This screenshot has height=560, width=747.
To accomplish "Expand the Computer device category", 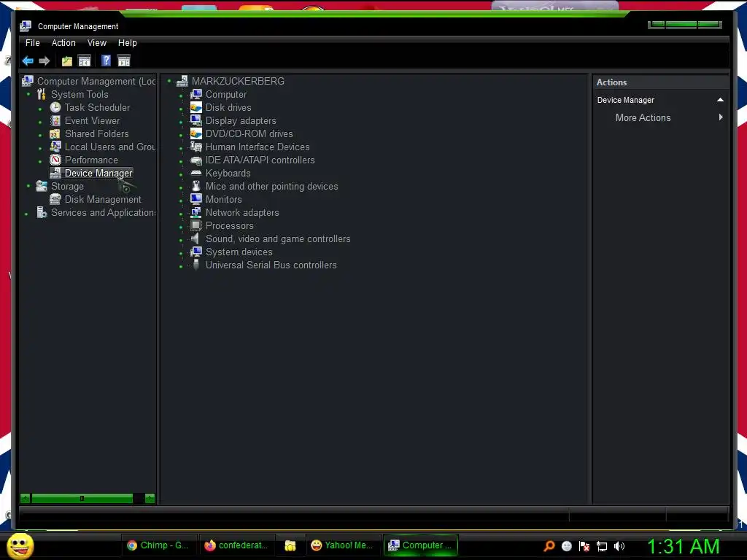I will pos(181,96).
